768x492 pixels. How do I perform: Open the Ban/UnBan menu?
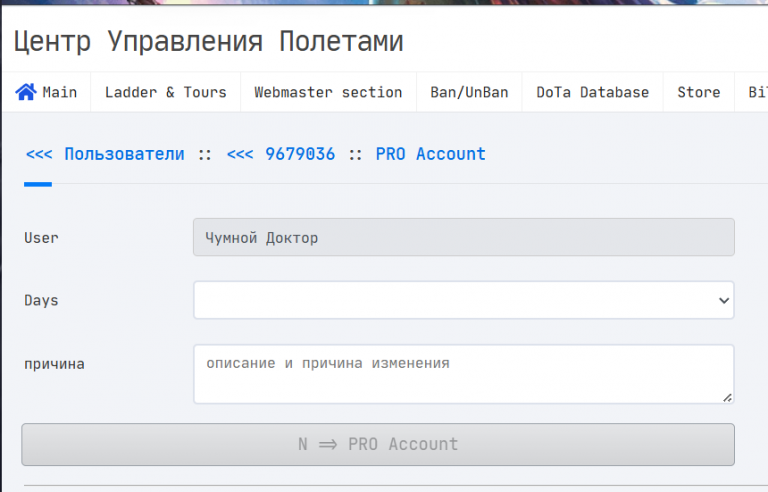point(469,92)
